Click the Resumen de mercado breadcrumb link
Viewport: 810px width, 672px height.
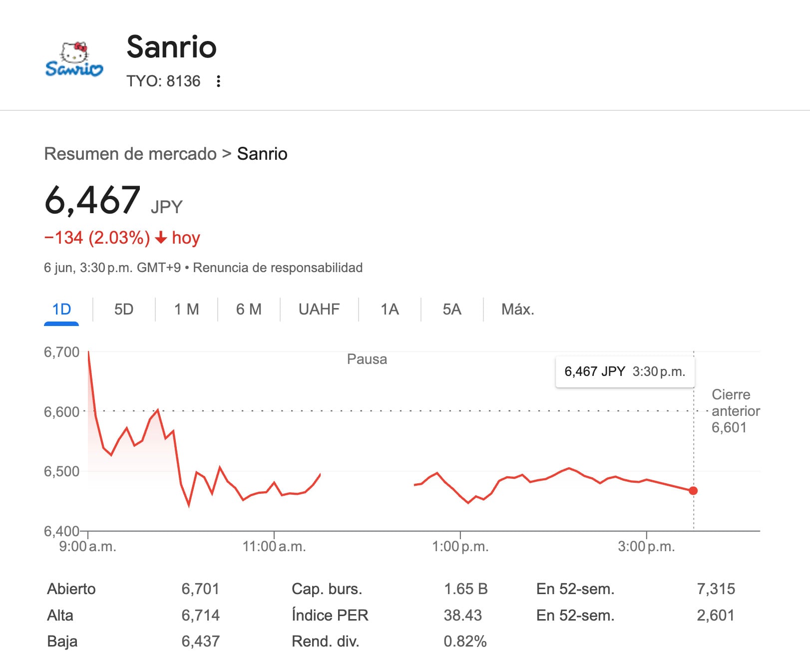tap(130, 154)
